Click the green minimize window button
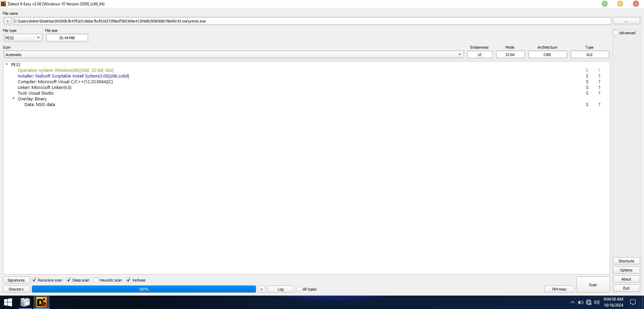Viewport: 644px width, 309px height. pyautogui.click(x=605, y=4)
